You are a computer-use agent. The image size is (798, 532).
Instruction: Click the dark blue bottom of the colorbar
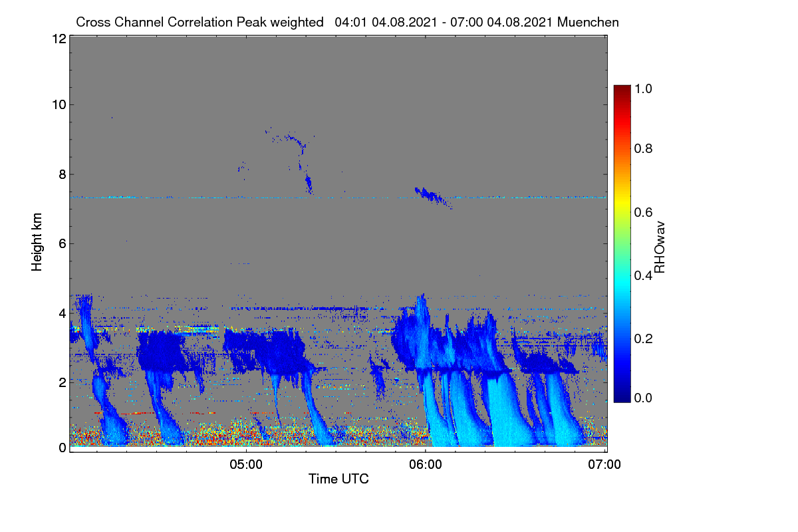[x=621, y=397]
